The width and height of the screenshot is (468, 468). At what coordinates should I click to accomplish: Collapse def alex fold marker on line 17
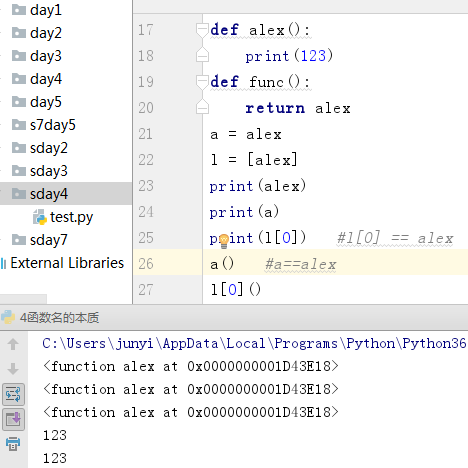tap(202, 30)
